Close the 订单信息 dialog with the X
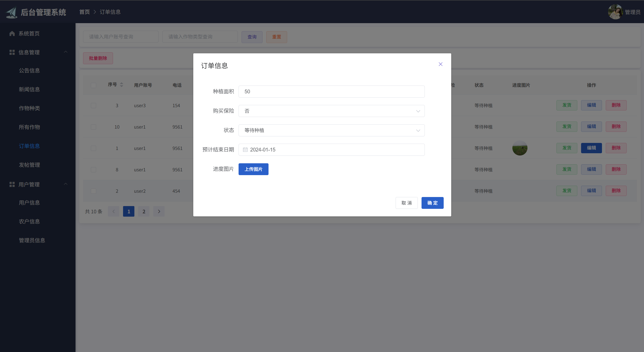The width and height of the screenshot is (644, 352). [x=440, y=64]
